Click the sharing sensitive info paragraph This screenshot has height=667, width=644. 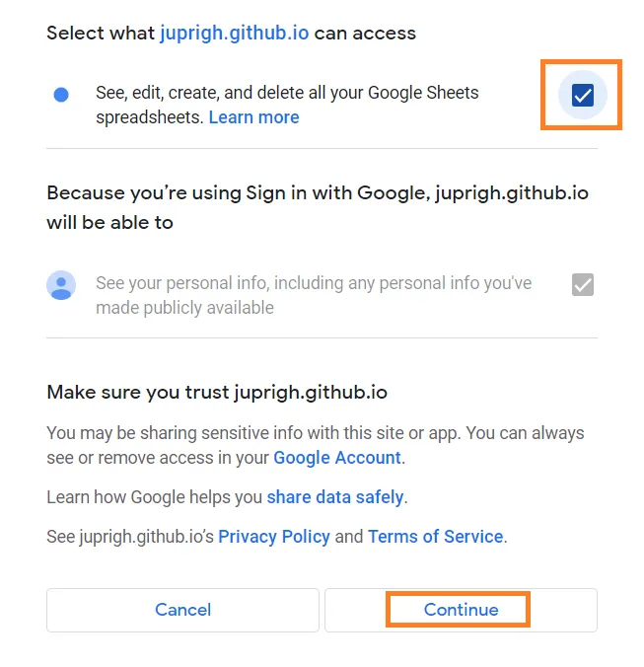(x=316, y=445)
